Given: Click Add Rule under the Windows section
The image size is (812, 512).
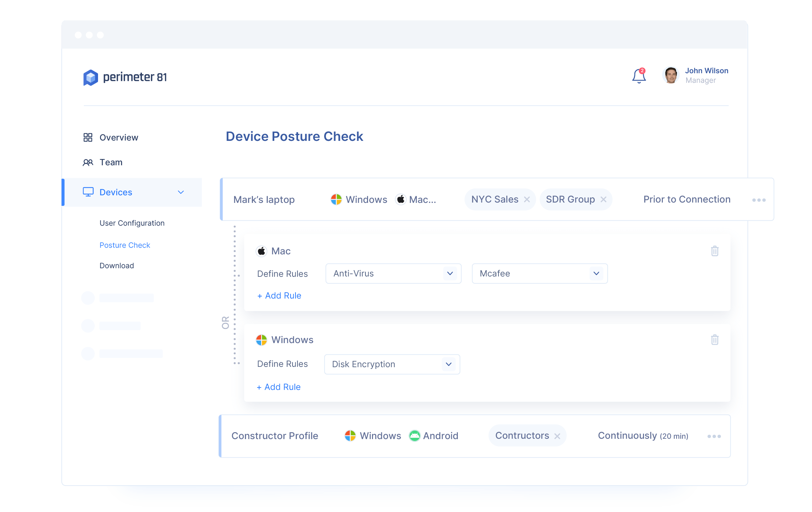Looking at the screenshot, I should [278, 387].
